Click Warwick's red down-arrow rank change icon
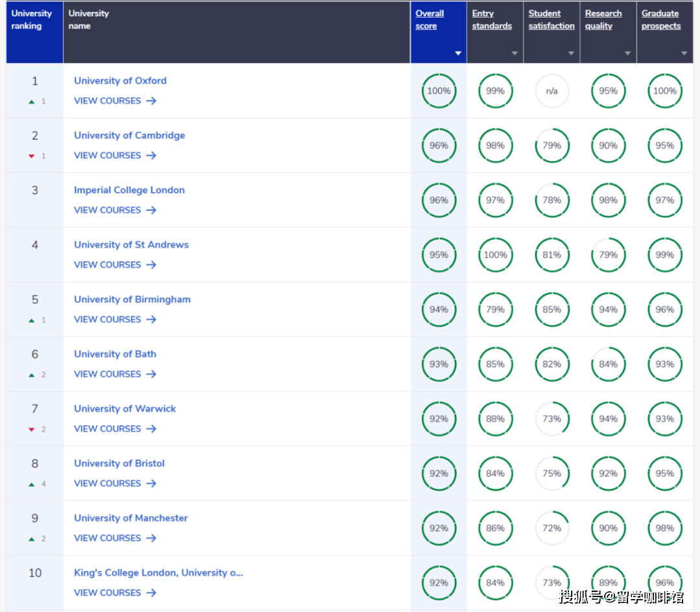This screenshot has height=612, width=700. click(x=32, y=429)
